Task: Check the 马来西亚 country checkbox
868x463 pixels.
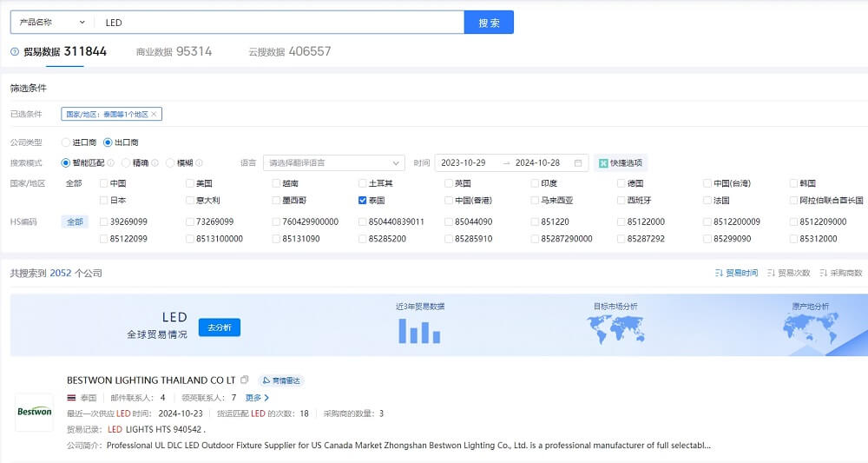Action: coord(536,201)
